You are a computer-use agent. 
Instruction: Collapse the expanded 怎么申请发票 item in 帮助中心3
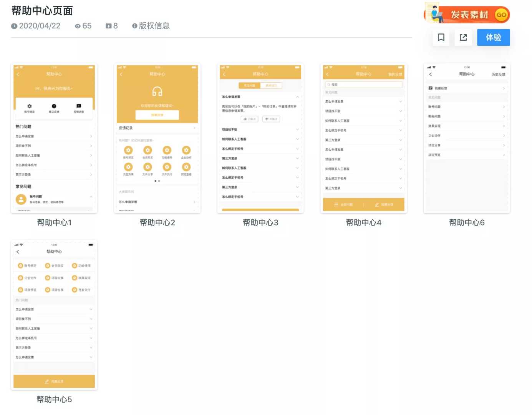[297, 97]
